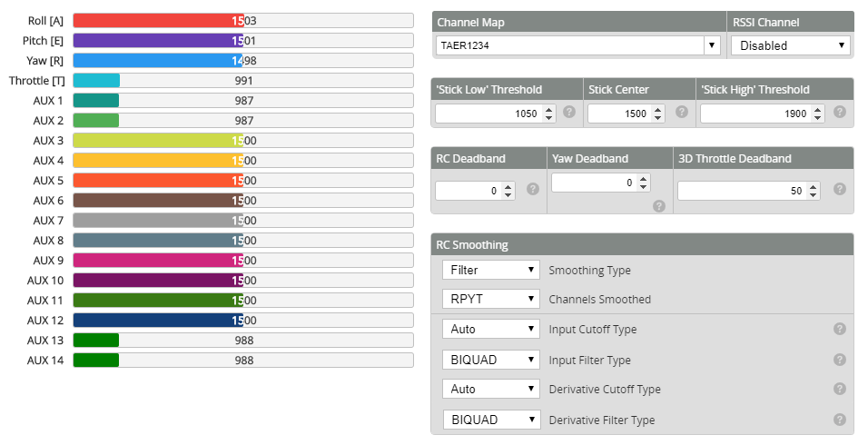Image resolution: width=868 pixels, height=445 pixels.
Task: Increase the RC Deadband value
Action: [508, 186]
